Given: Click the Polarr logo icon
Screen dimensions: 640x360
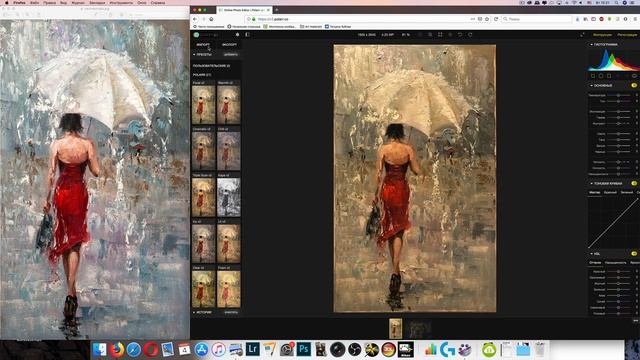Looking at the screenshot, I should (x=196, y=35).
